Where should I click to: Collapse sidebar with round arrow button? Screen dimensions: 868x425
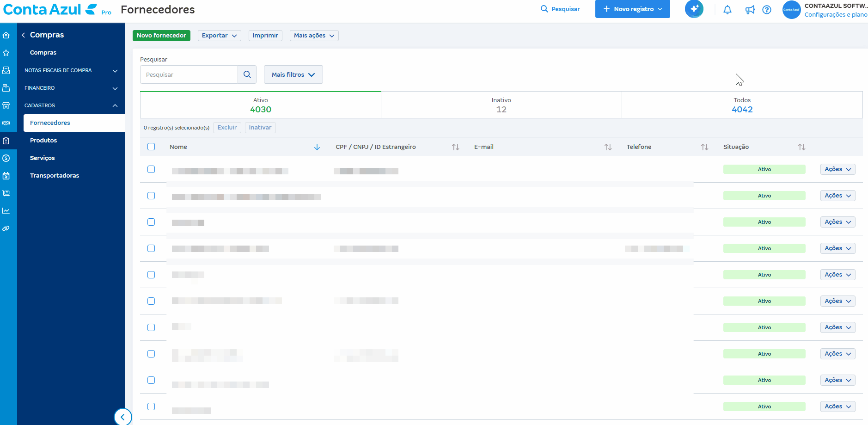(x=122, y=417)
